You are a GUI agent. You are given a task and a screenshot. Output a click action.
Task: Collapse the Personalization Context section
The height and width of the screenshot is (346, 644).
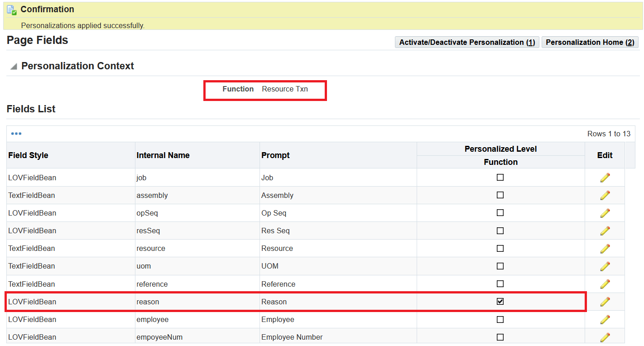tap(13, 65)
